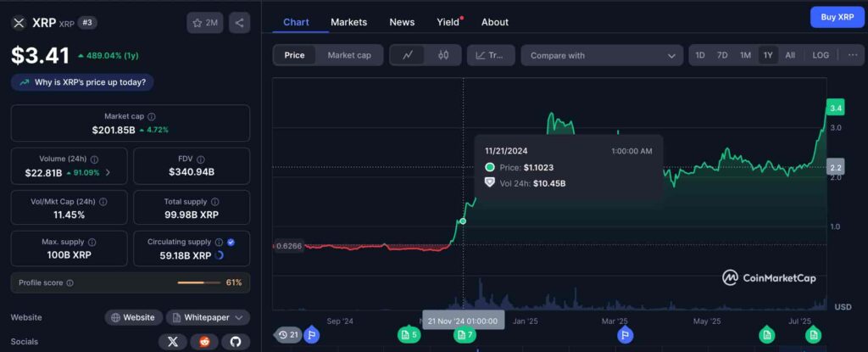Open the Compare with dropdown
This screenshot has width=868, height=352.
[x=602, y=55]
